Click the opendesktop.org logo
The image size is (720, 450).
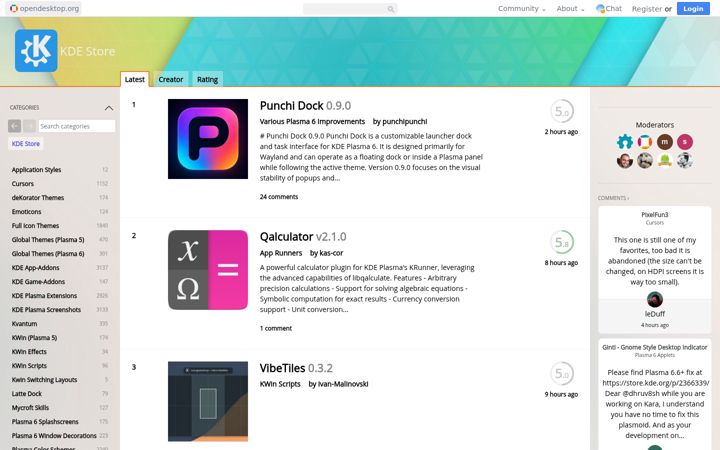[x=45, y=8]
